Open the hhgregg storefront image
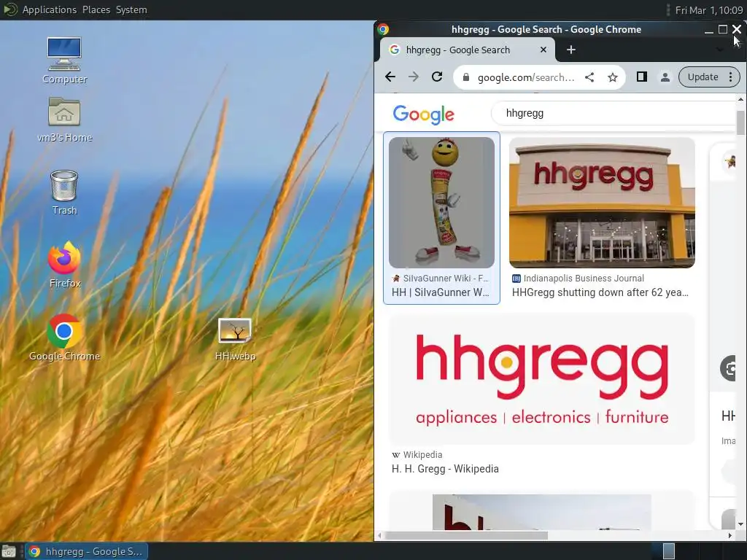Viewport: 747px width, 560px height. pos(602,203)
